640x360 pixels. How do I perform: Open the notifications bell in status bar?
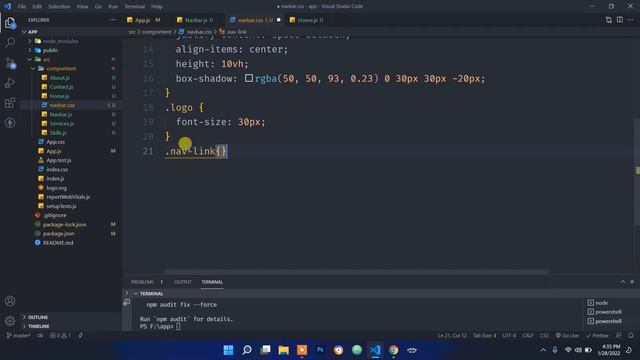631,336
